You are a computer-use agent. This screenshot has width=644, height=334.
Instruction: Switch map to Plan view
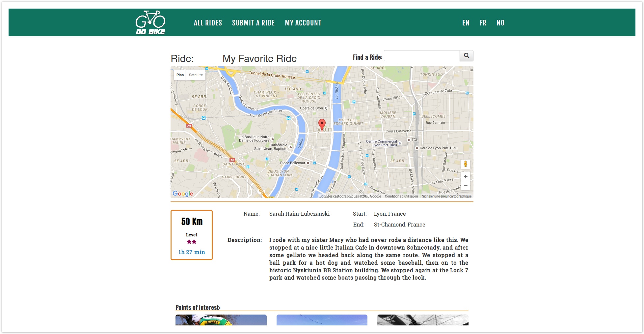click(x=180, y=75)
